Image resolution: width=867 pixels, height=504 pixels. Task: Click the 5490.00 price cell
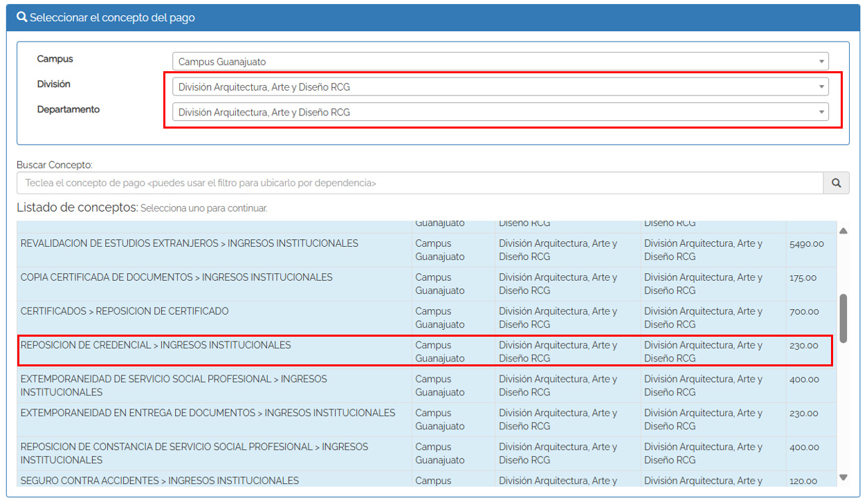coord(806,244)
